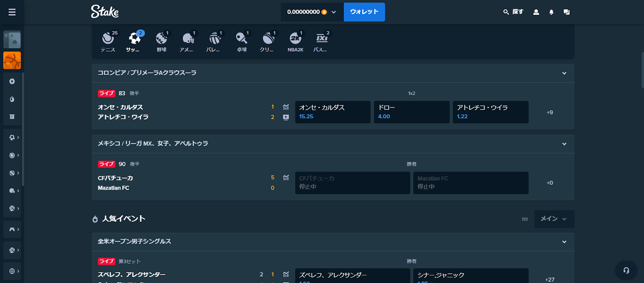Expand the baseball item in sidebar
This screenshot has height=283, width=644.
point(14,173)
